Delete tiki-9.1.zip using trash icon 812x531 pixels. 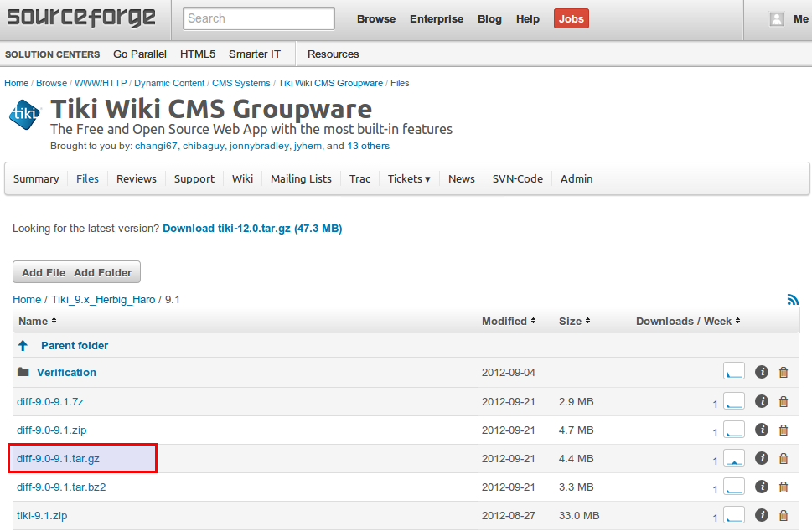pos(784,515)
